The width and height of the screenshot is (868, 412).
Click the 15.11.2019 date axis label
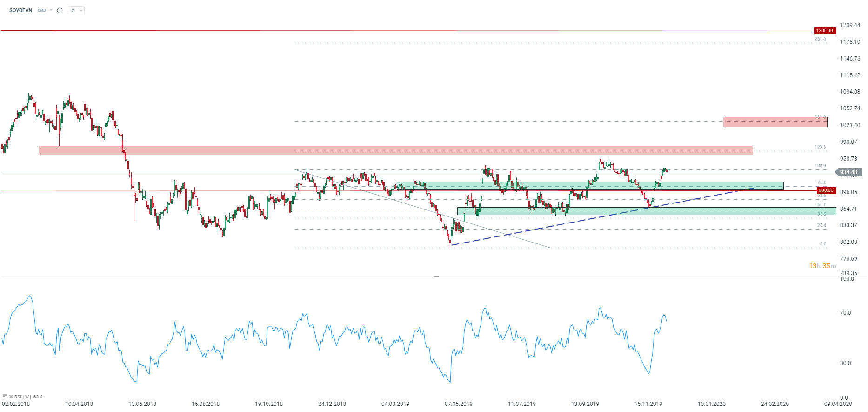point(648,404)
